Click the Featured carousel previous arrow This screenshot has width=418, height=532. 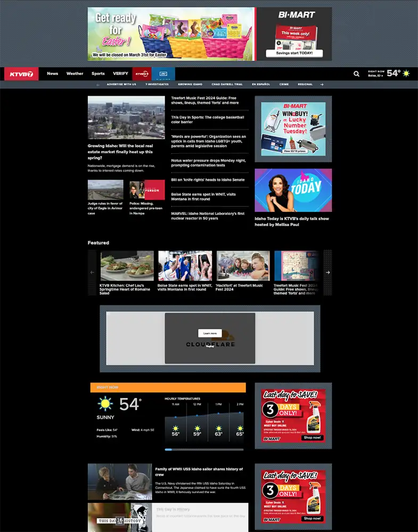pos(92,272)
